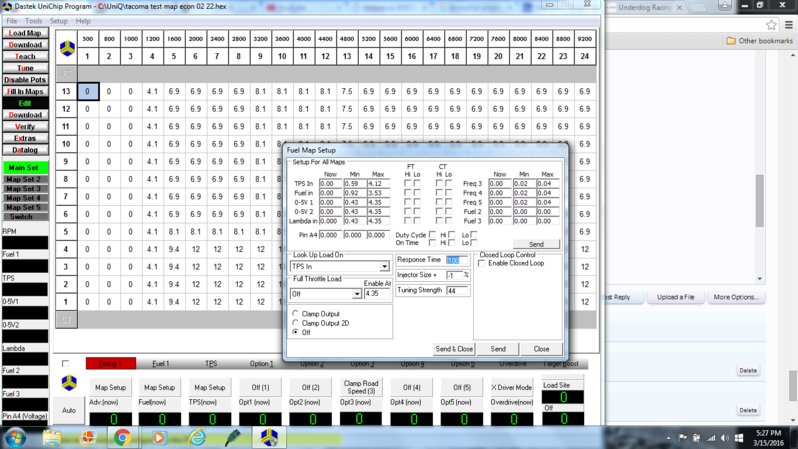Open the Full Throttle Load dropdown

point(357,294)
